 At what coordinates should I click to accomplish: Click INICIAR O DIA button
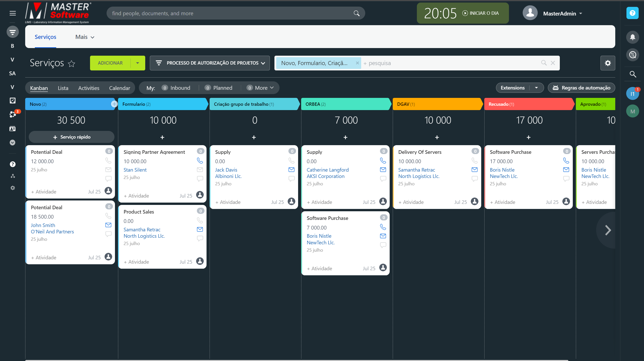click(481, 13)
